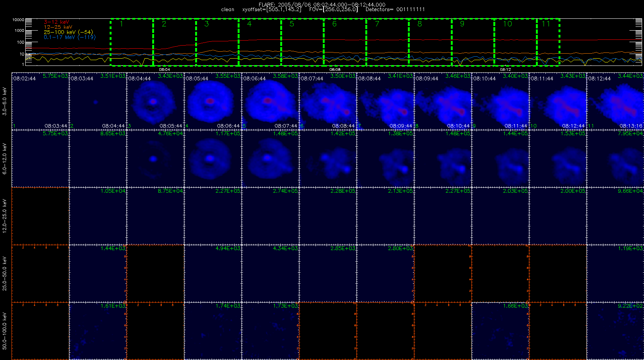Choose the 6–12 keV image with peak 7.95E+04
This screenshot has height=360, width=644.
[x=615, y=159]
